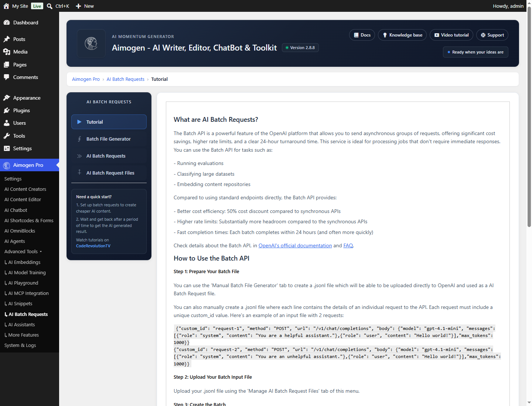Click the My Site home icon

pos(6,6)
